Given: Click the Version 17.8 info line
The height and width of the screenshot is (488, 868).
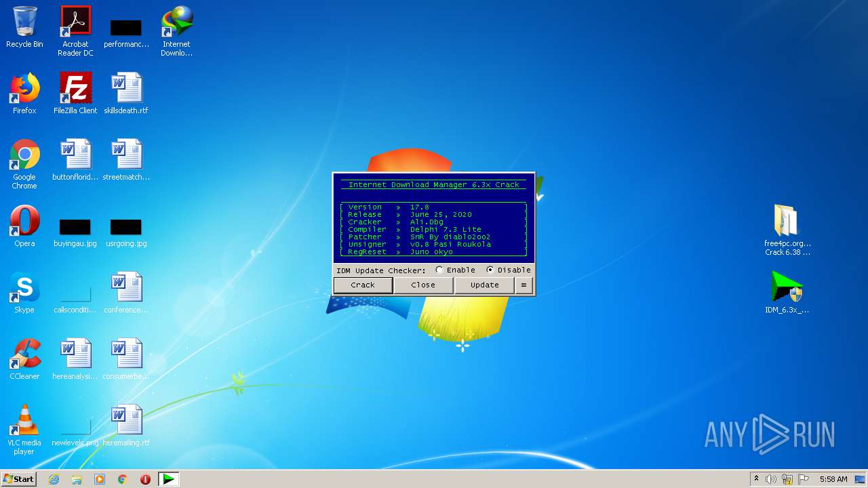Looking at the screenshot, I should pos(433,207).
